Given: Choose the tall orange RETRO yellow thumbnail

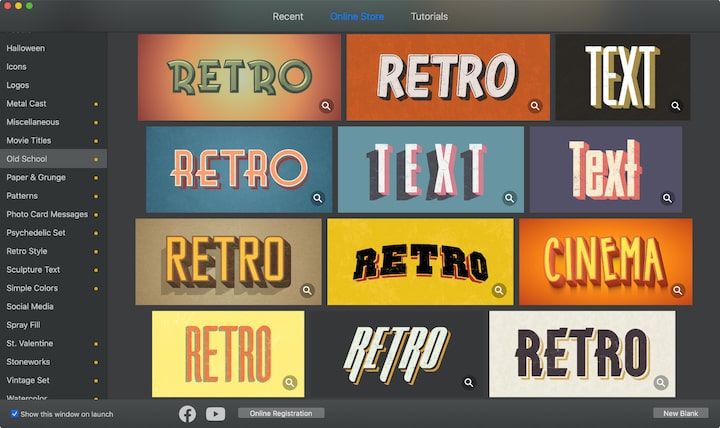Looking at the screenshot, I should click(228, 354).
